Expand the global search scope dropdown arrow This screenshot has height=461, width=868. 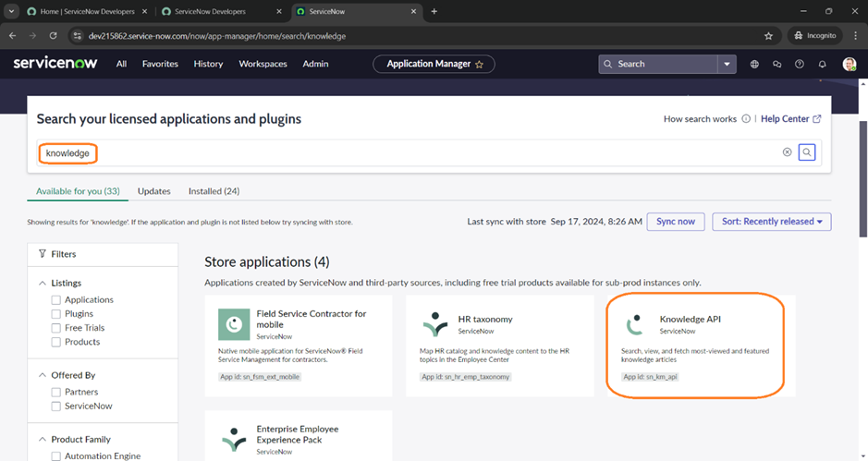pyautogui.click(x=727, y=64)
